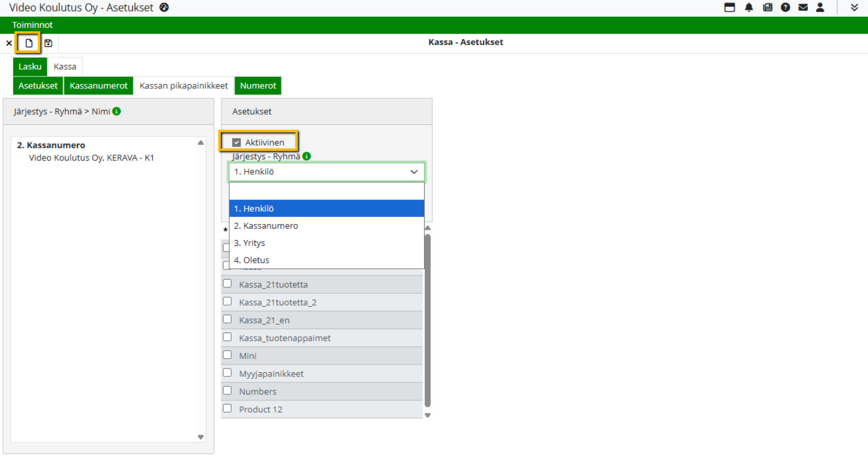Click the info icon beside Järjestys - Ryhmä > Nimi

pos(117,111)
